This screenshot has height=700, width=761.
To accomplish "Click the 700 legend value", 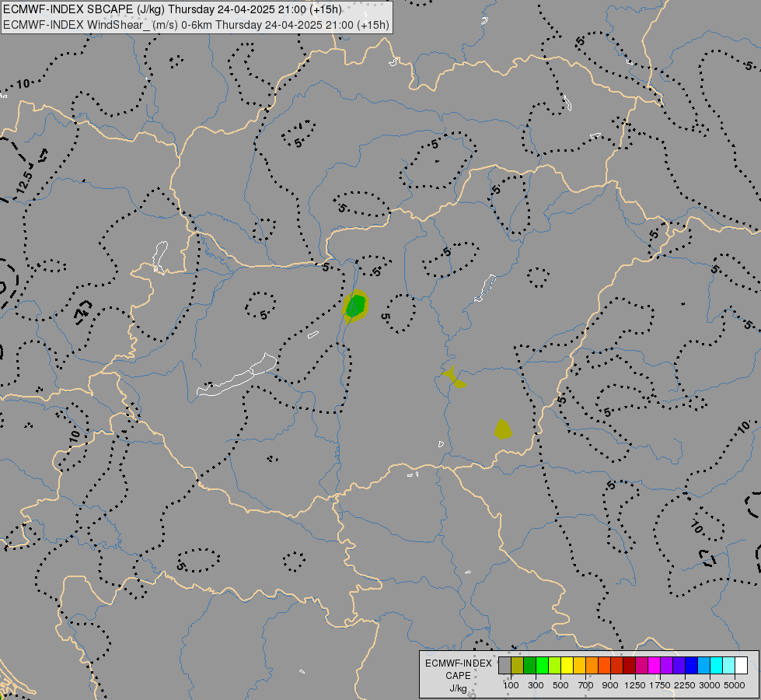I will 586,685.
